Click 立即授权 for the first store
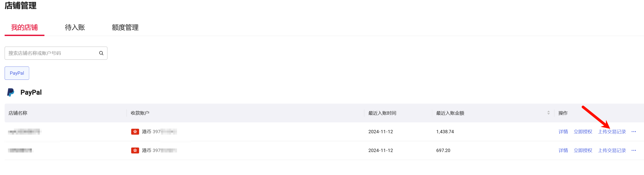Viewport: 644px width, 175px height. pos(583,132)
